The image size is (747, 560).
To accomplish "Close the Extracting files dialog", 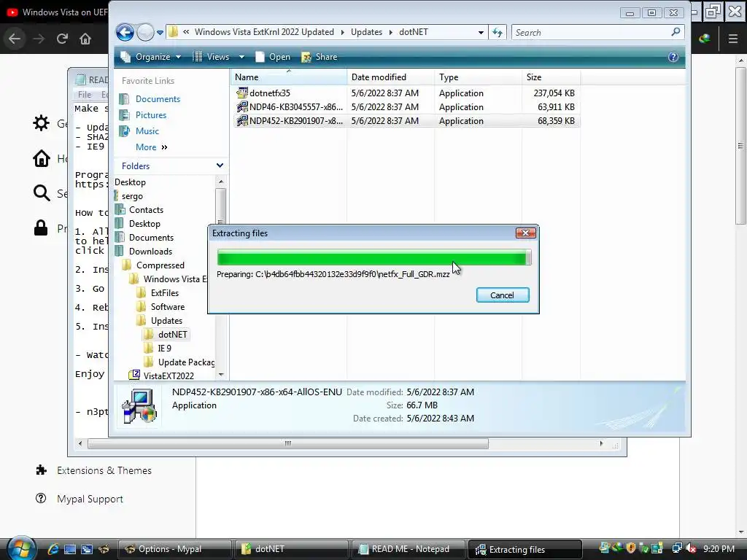I will (x=525, y=233).
